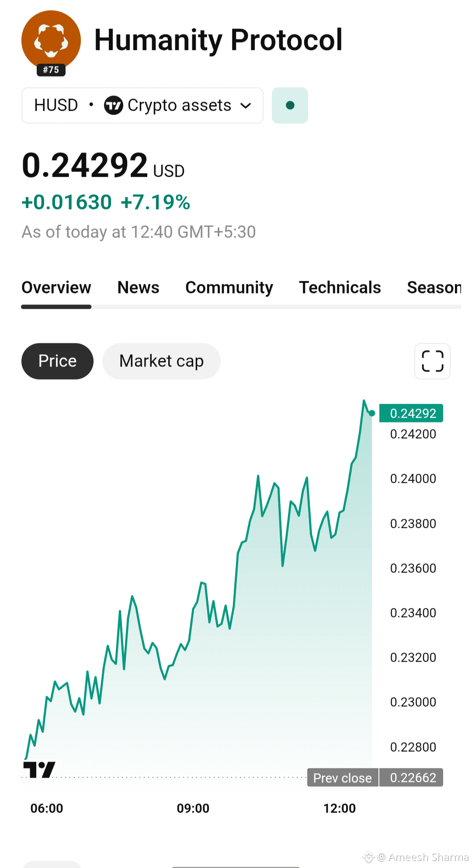Open fullscreen chart view icon
This screenshot has width=472, height=868.
(432, 361)
